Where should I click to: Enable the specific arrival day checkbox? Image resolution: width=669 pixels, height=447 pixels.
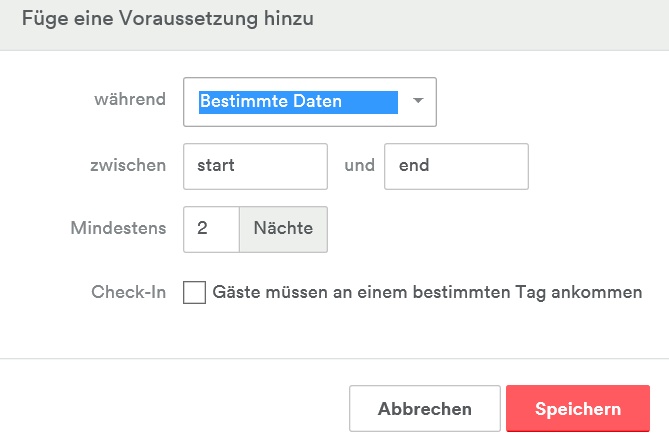[195, 293]
